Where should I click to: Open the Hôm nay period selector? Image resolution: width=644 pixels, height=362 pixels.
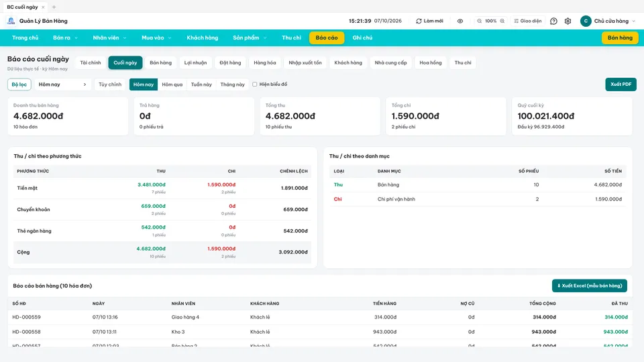[x=62, y=84]
